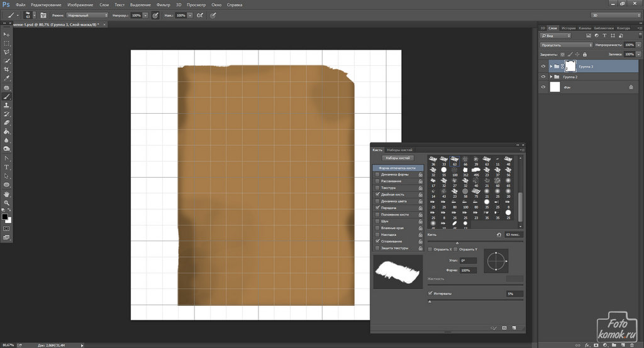Expand the Группа 2 group
644x348 pixels.
point(551,77)
